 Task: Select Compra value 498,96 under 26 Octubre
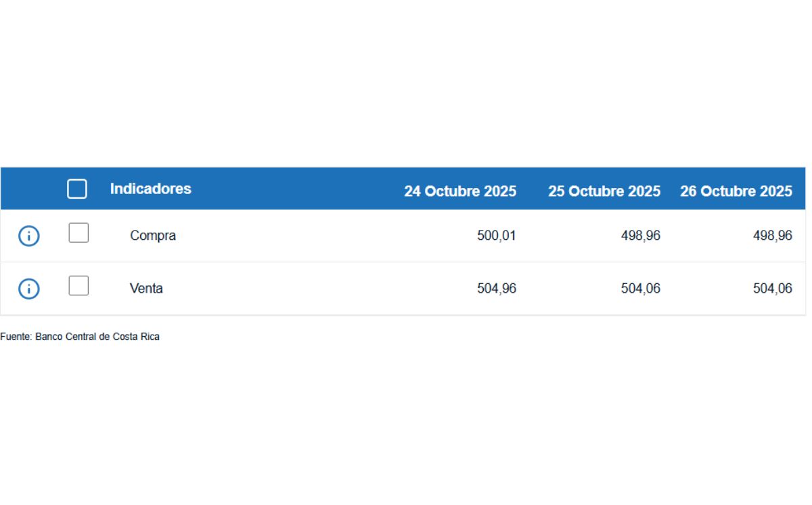coord(772,236)
